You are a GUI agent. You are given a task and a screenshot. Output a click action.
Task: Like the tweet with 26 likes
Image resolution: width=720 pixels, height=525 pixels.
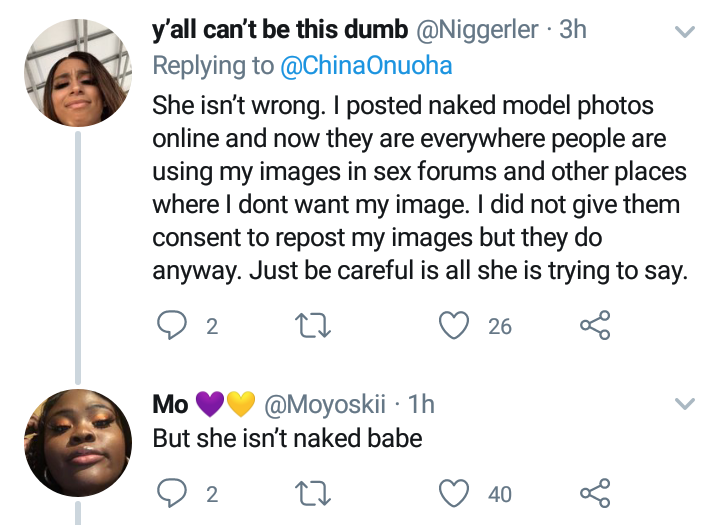tap(456, 324)
